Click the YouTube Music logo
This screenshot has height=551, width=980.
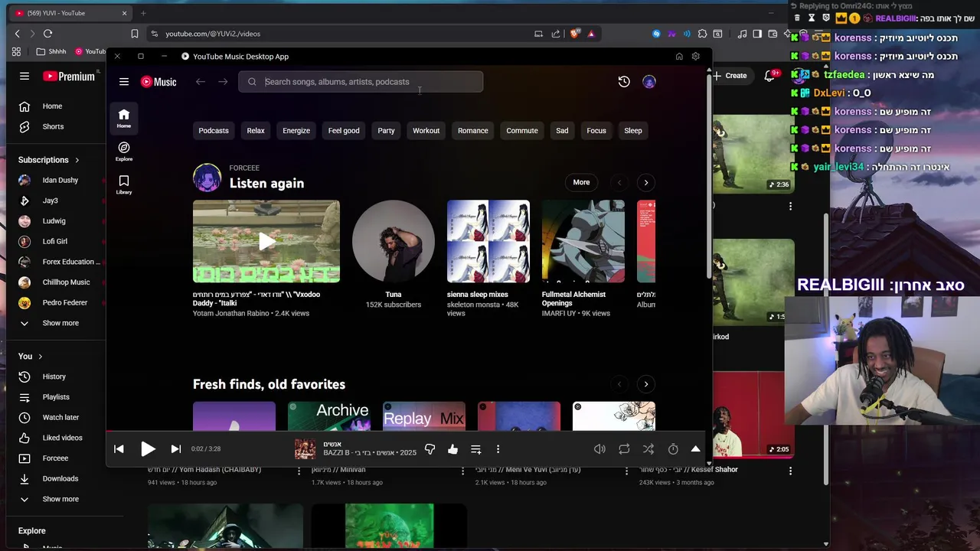pyautogui.click(x=158, y=82)
